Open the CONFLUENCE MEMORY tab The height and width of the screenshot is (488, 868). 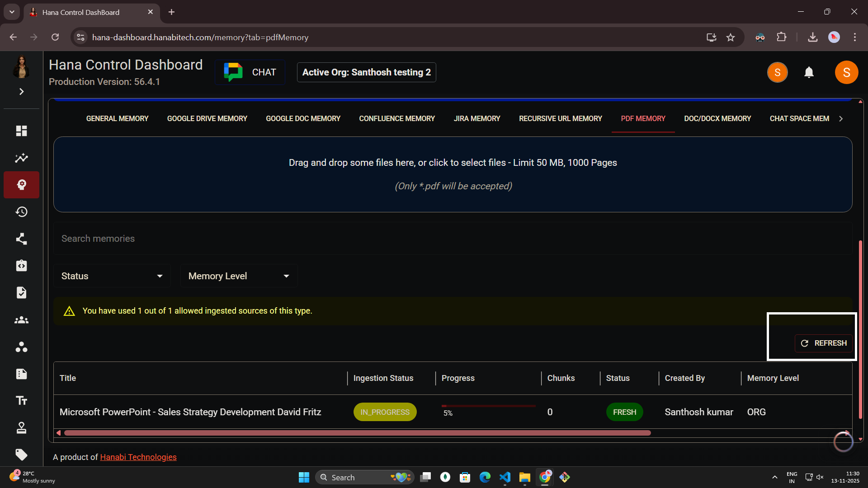[x=396, y=118]
